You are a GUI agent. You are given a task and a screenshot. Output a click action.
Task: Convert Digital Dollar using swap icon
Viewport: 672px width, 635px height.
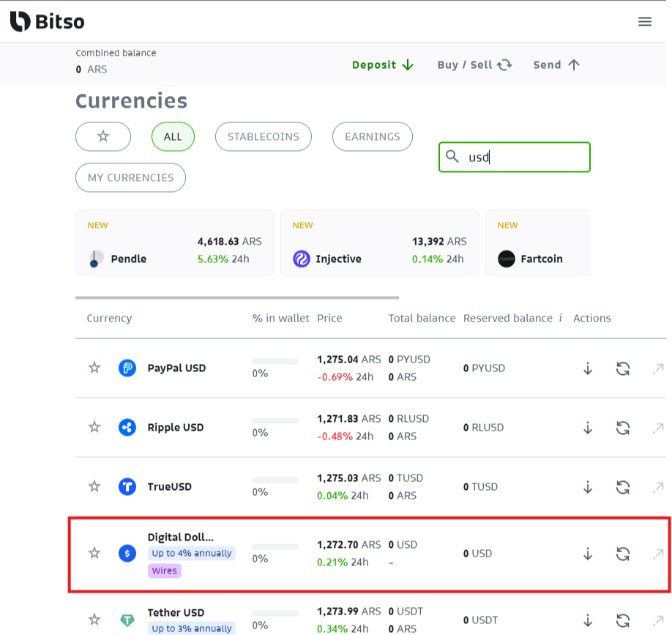click(x=623, y=554)
